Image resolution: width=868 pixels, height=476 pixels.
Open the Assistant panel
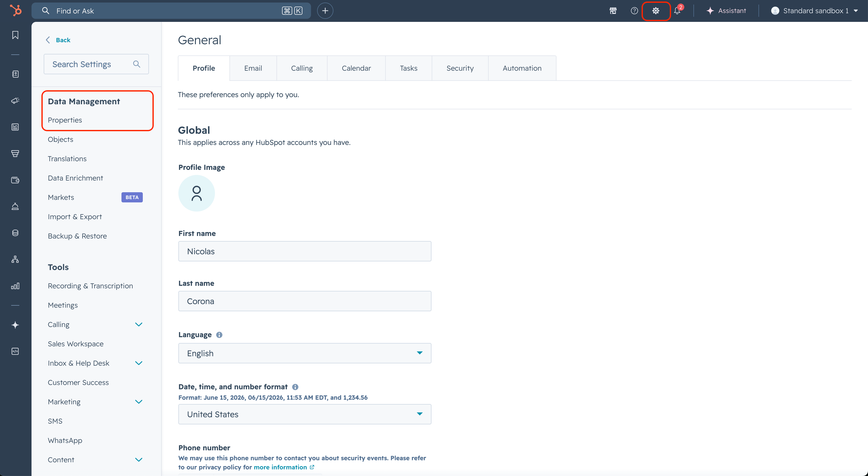(x=726, y=11)
